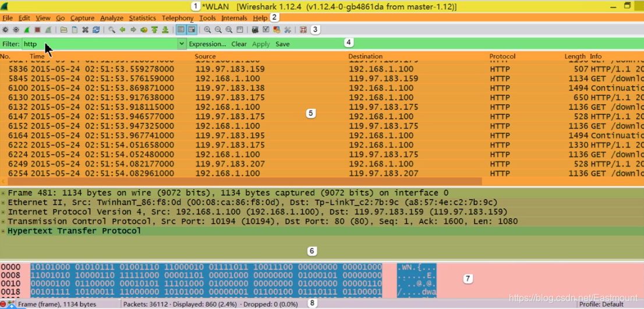
Task: Open the capture interfaces list icon
Action: coord(5,30)
